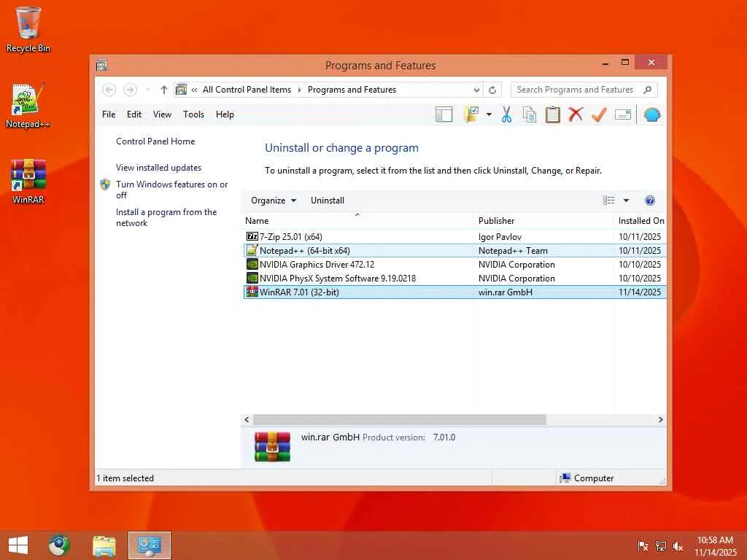The image size is (747, 560).
Task: Click the red X Delete icon
Action: (x=576, y=114)
